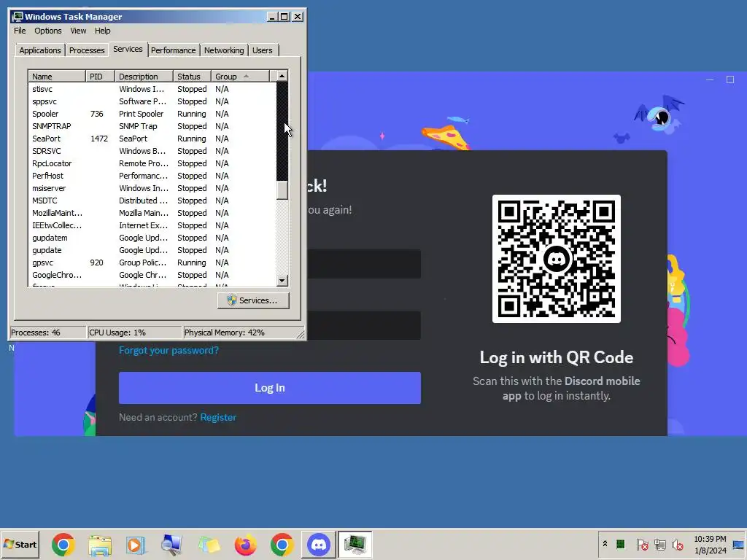747x560 pixels.
Task: Click Discord email input field
Action: click(x=364, y=264)
